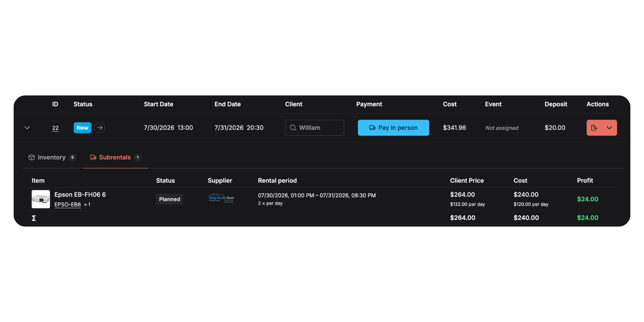This screenshot has height=322, width=644.
Task: Click search magnifier icon in client field
Action: 293,128
